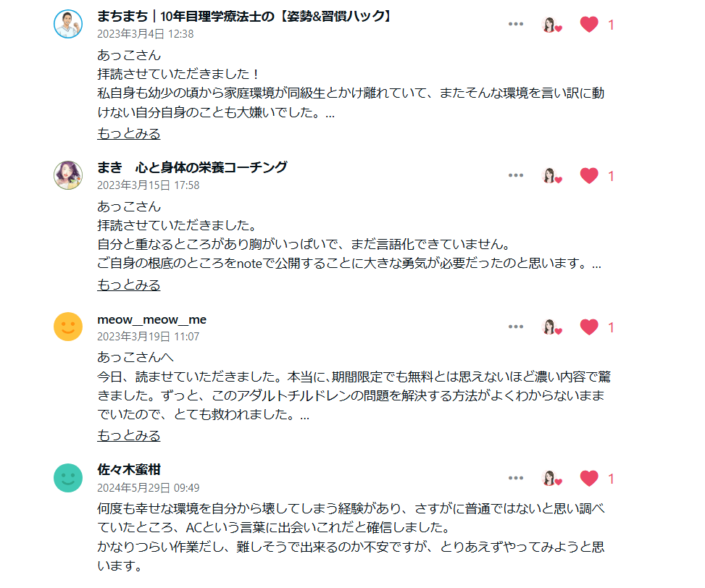This screenshot has height=588, width=705.
Task: Toggle heart like on meow_meow_me's comment
Action: 589,327
